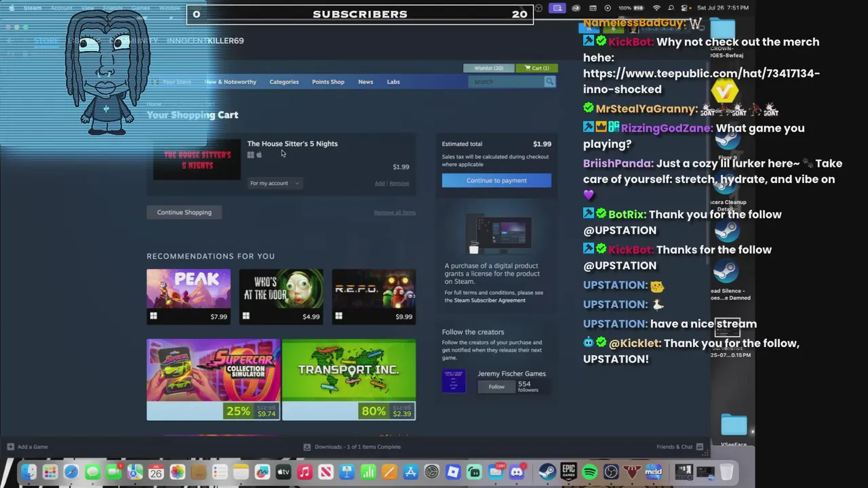This screenshot has width=868, height=488.
Task: Open the Your Store menu
Action: 176,82
